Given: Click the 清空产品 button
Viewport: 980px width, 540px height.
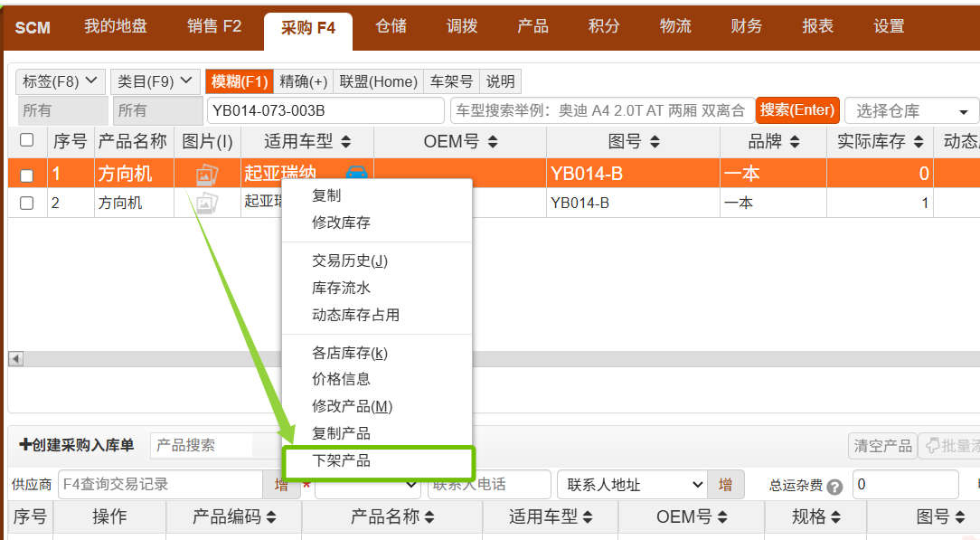Looking at the screenshot, I should [882, 446].
